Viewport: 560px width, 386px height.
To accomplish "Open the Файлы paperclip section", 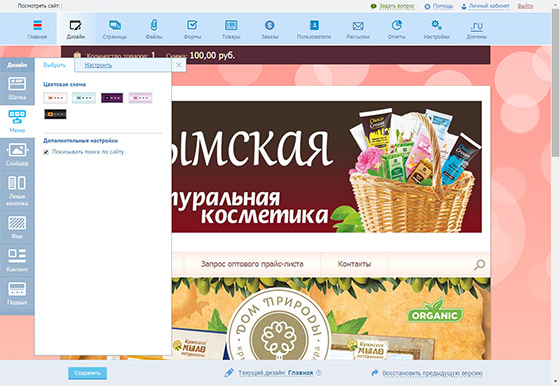I will click(x=154, y=29).
